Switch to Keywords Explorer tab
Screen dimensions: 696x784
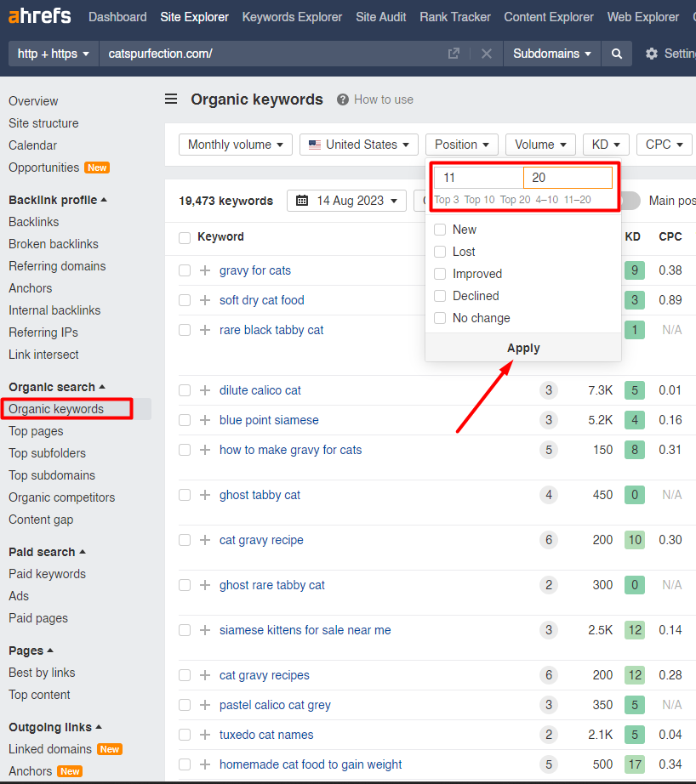coord(292,17)
